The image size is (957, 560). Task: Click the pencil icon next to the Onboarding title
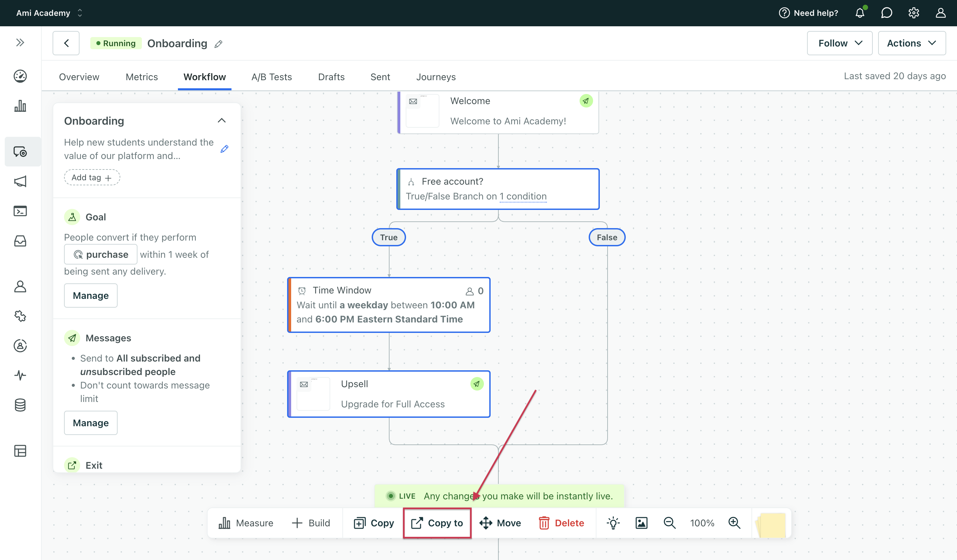[218, 44]
